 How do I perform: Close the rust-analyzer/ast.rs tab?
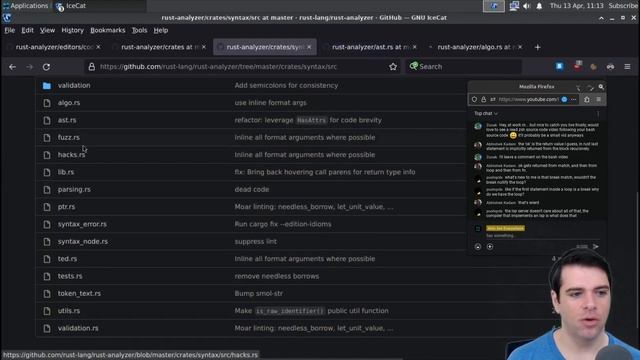(x=415, y=47)
